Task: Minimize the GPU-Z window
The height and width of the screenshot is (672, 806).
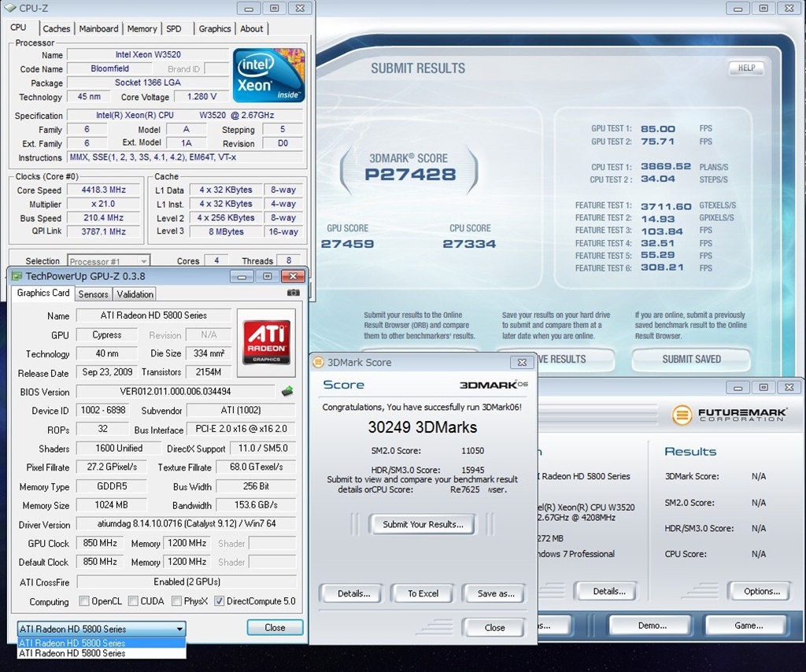Action: pyautogui.click(x=242, y=276)
